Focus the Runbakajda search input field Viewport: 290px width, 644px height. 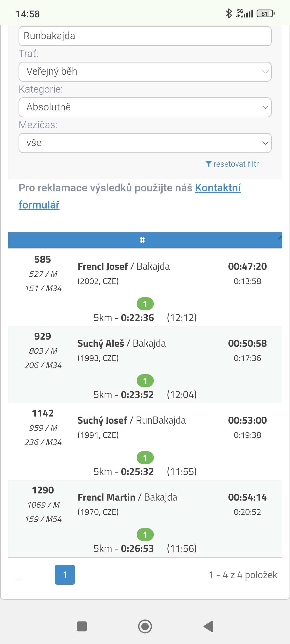pos(145,36)
